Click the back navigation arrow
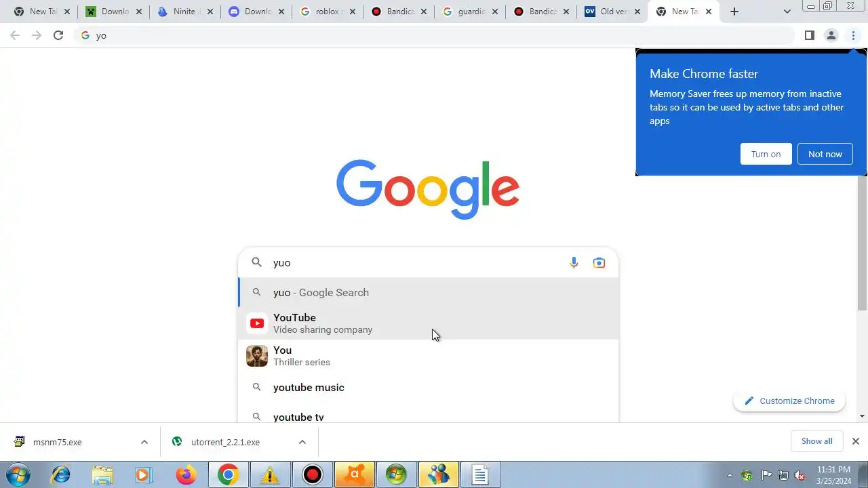 tap(15, 35)
